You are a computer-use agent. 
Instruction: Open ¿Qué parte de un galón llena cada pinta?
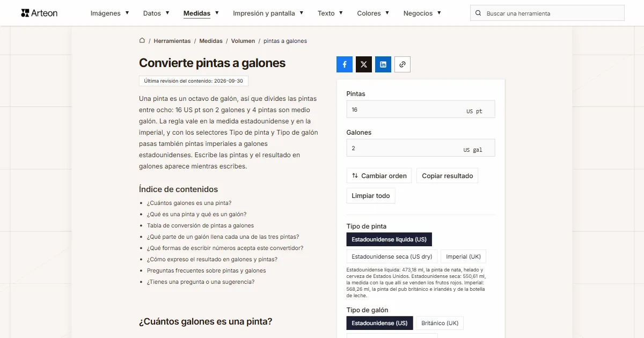tap(223, 237)
